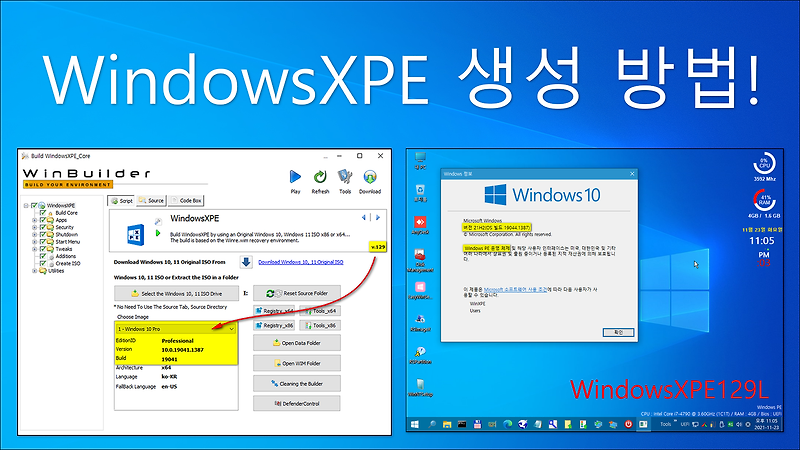Toggle the Create ISO checkbox in tree
Viewport: 800px width, 450px height.
pyautogui.click(x=43, y=264)
